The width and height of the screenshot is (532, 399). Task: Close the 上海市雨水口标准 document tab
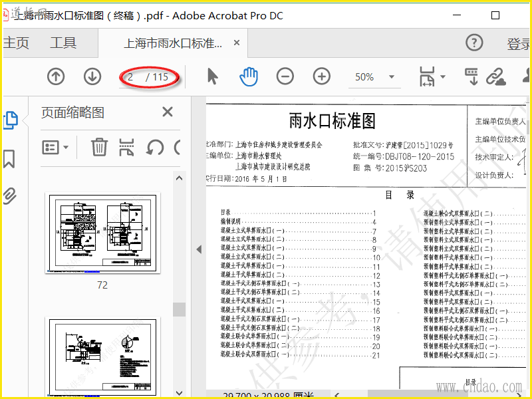pyautogui.click(x=237, y=43)
